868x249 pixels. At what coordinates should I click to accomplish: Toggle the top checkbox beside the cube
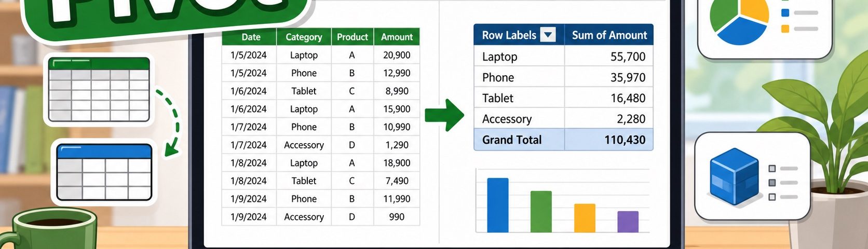pyautogui.click(x=772, y=169)
